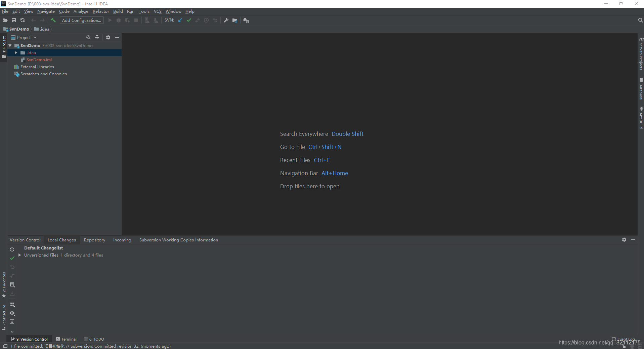
Task: Click the Scroll from Source target icon
Action: click(88, 37)
